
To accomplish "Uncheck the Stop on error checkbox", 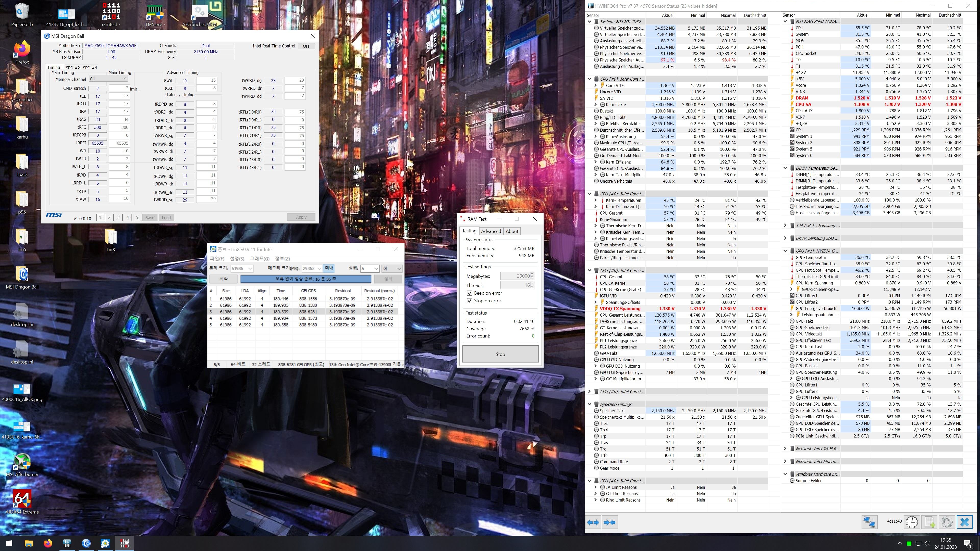I will (x=470, y=301).
